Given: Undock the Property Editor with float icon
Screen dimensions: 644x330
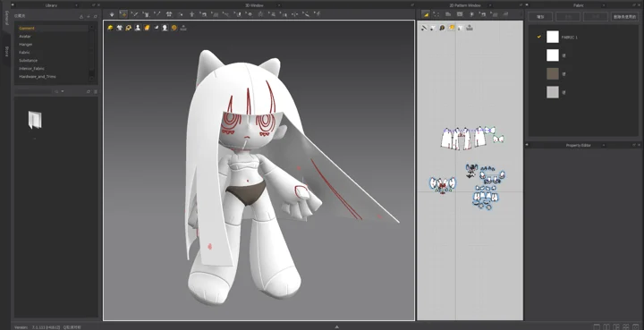Looking at the screenshot, I should click(634, 145).
